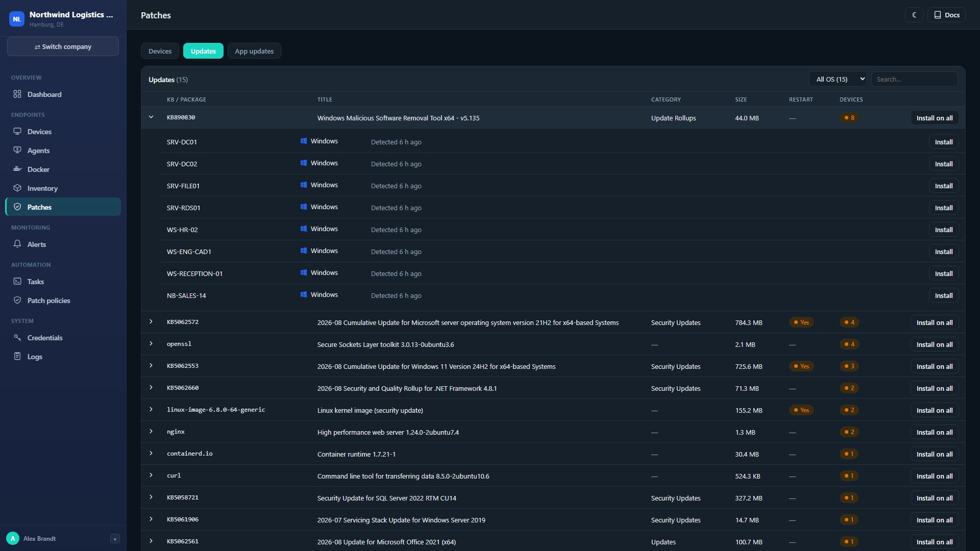This screenshot has height=551, width=980.
Task: Click Windows logo on SRV-DC02 row
Action: tap(304, 163)
